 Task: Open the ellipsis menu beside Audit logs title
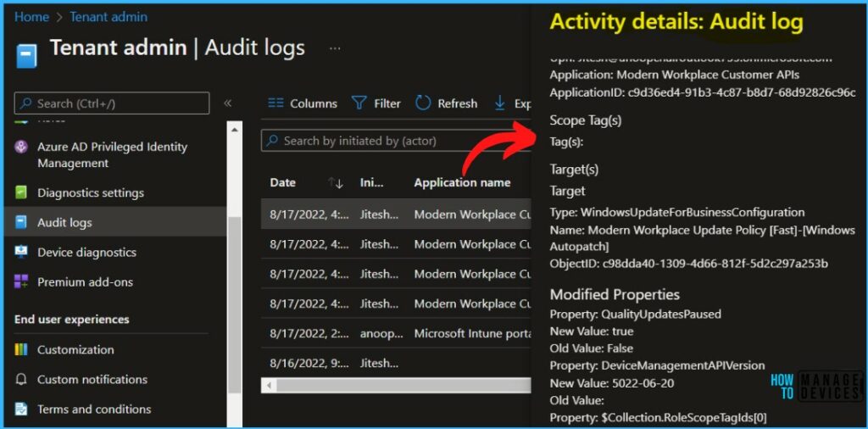[x=335, y=48]
